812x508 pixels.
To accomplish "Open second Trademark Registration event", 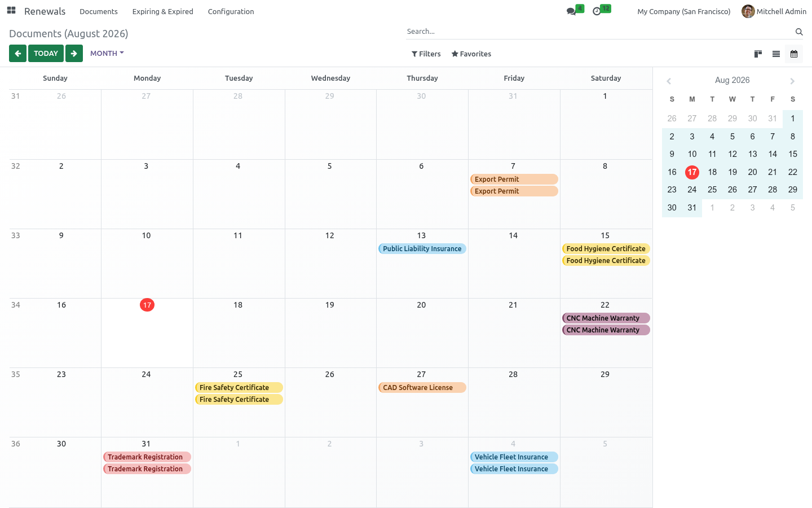I will click(147, 469).
